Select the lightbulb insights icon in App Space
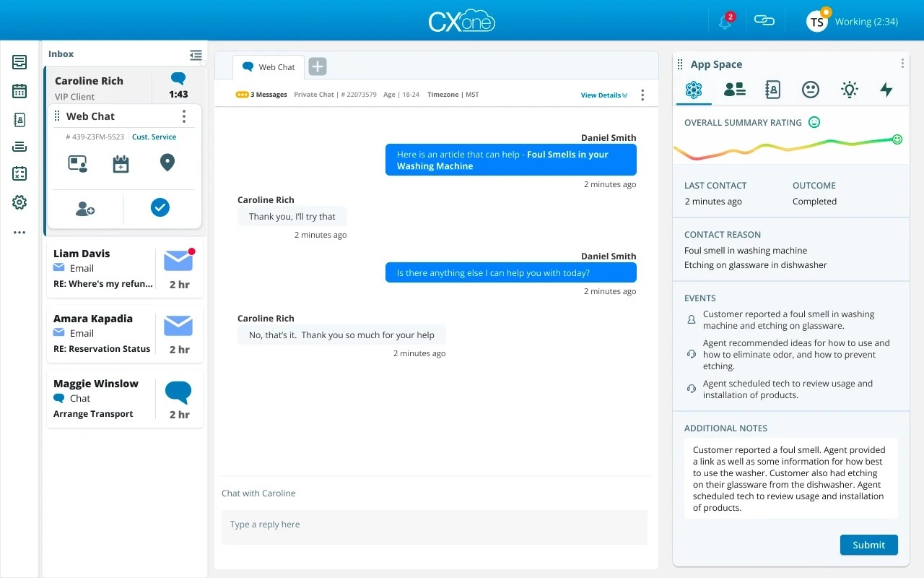Screen dimensions: 924x578 click(849, 90)
